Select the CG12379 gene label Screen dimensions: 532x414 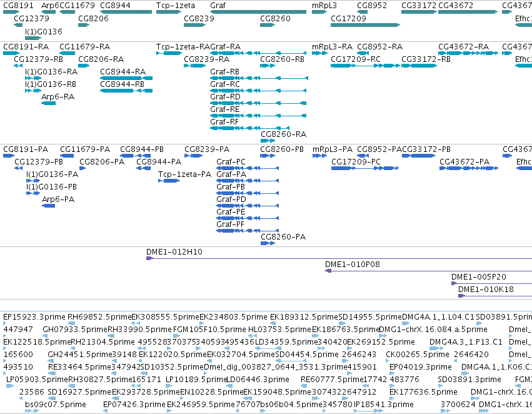tap(31, 18)
